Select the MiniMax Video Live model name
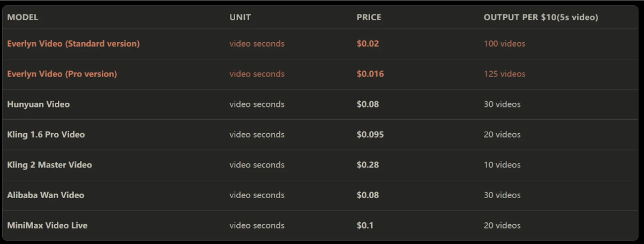The height and width of the screenshot is (244, 644). click(x=47, y=225)
